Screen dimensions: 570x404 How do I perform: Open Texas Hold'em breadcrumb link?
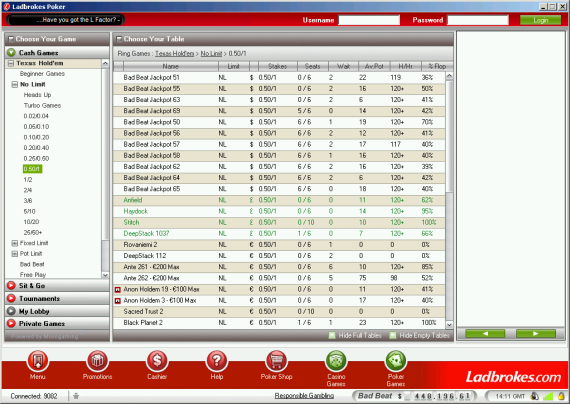[x=174, y=53]
